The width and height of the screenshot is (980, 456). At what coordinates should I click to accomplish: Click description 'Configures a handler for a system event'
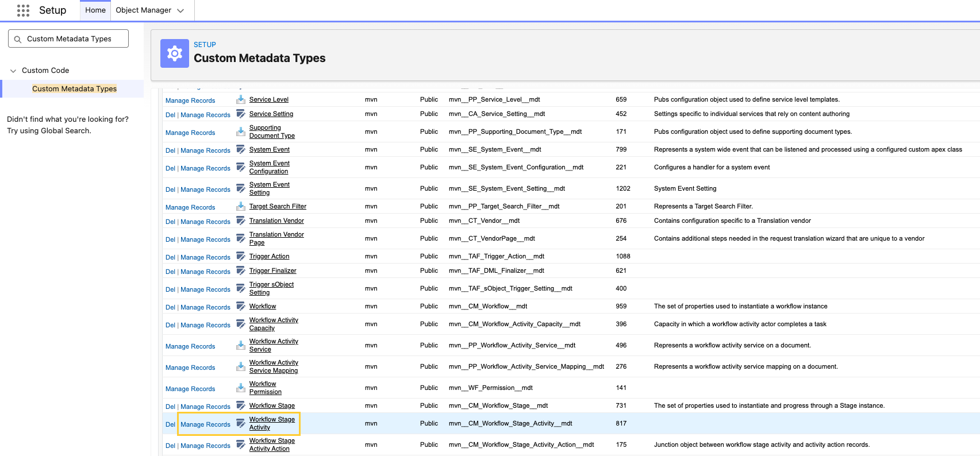point(712,167)
